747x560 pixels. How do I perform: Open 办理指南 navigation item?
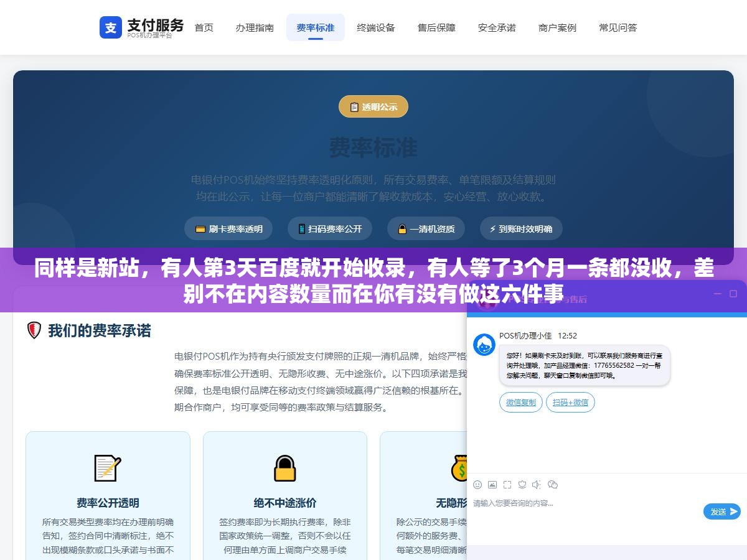pos(255,27)
